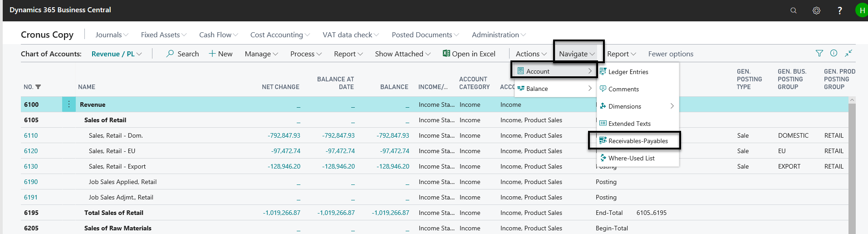The width and height of the screenshot is (868, 234).
Task: Collapse the page with the arrows icon
Action: 848,53
